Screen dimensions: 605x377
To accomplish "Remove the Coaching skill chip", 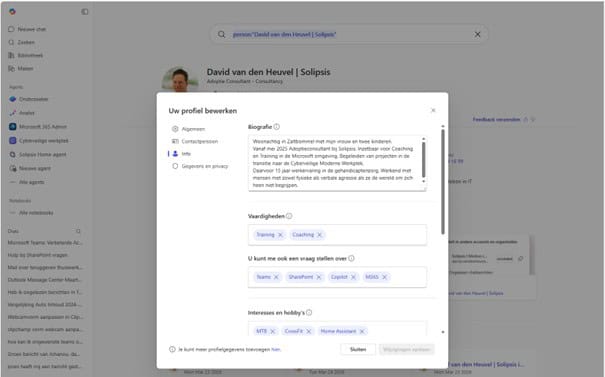I will (x=319, y=235).
